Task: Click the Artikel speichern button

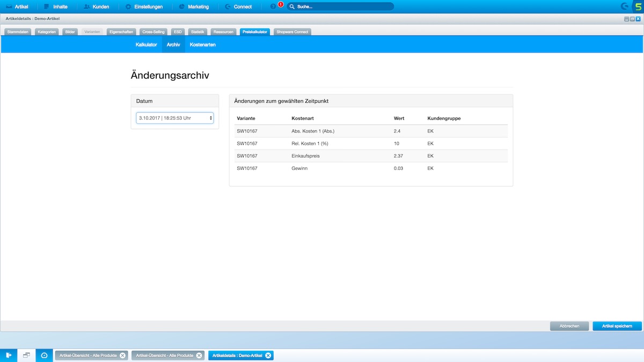Action: coord(617,326)
